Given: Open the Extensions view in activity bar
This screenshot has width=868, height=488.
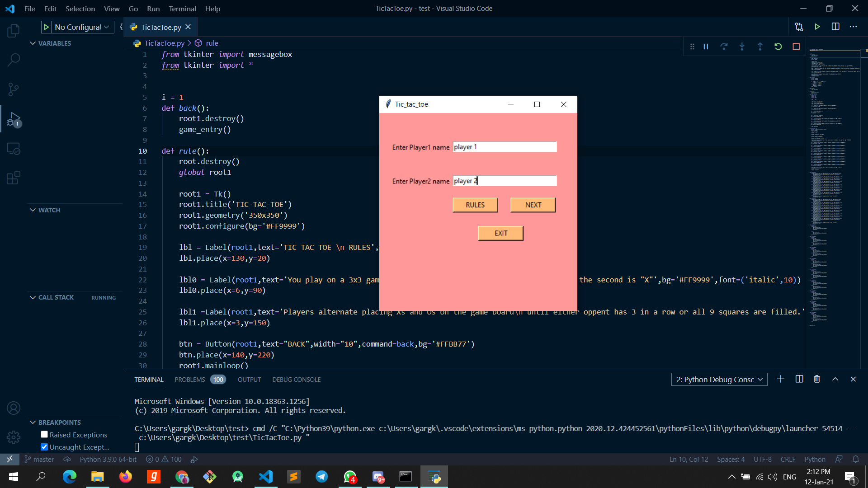Looking at the screenshot, I should (14, 178).
